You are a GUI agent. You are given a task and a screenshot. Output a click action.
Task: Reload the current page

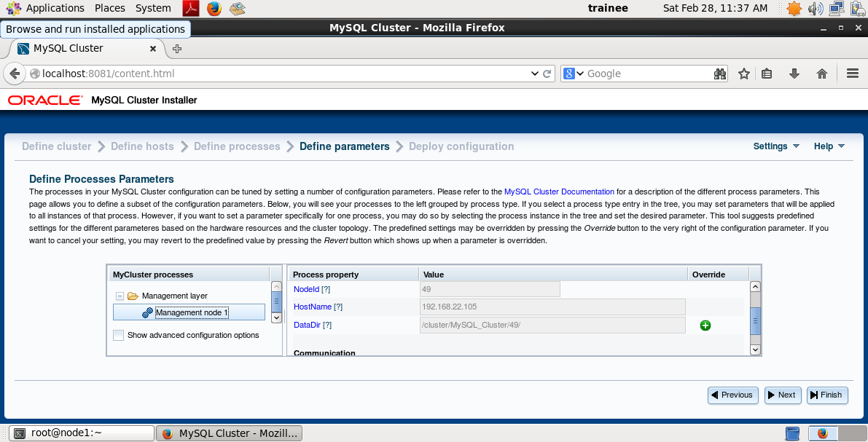click(x=547, y=74)
